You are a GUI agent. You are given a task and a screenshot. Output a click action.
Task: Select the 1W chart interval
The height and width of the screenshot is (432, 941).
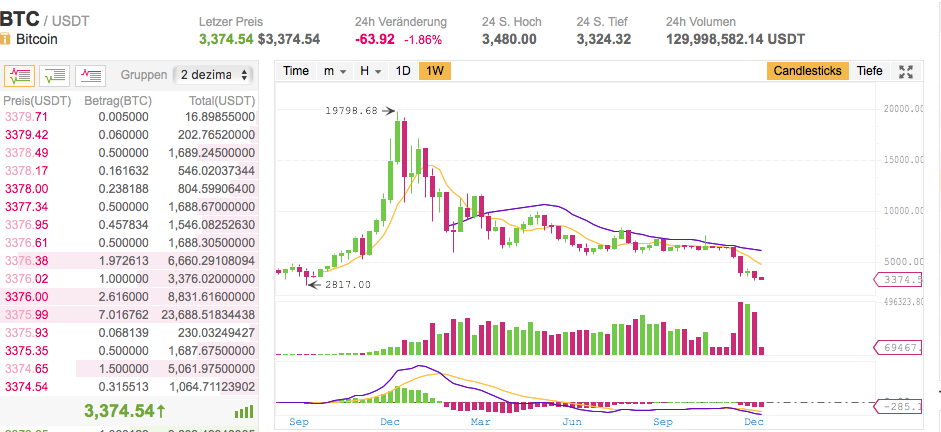point(435,71)
